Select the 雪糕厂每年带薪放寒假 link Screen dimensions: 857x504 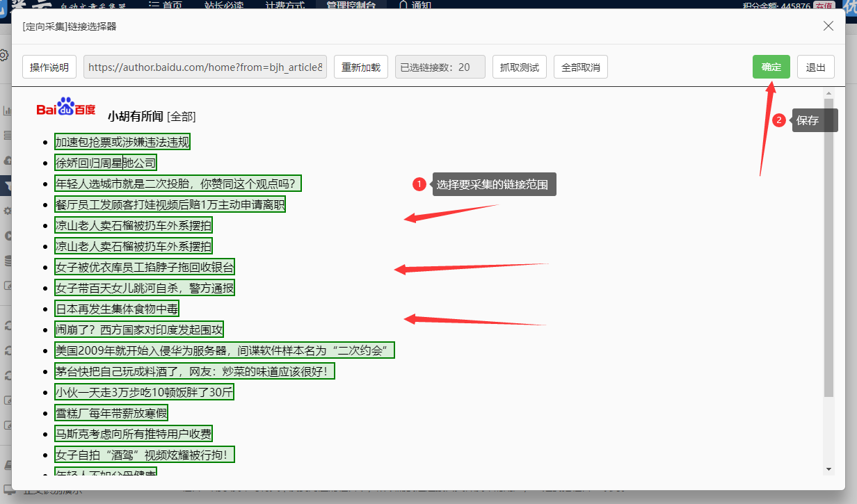pos(111,413)
